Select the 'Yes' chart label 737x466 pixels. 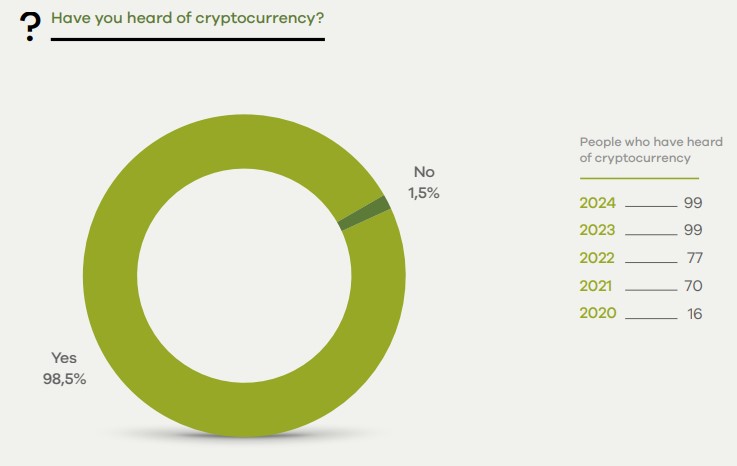[x=64, y=357]
